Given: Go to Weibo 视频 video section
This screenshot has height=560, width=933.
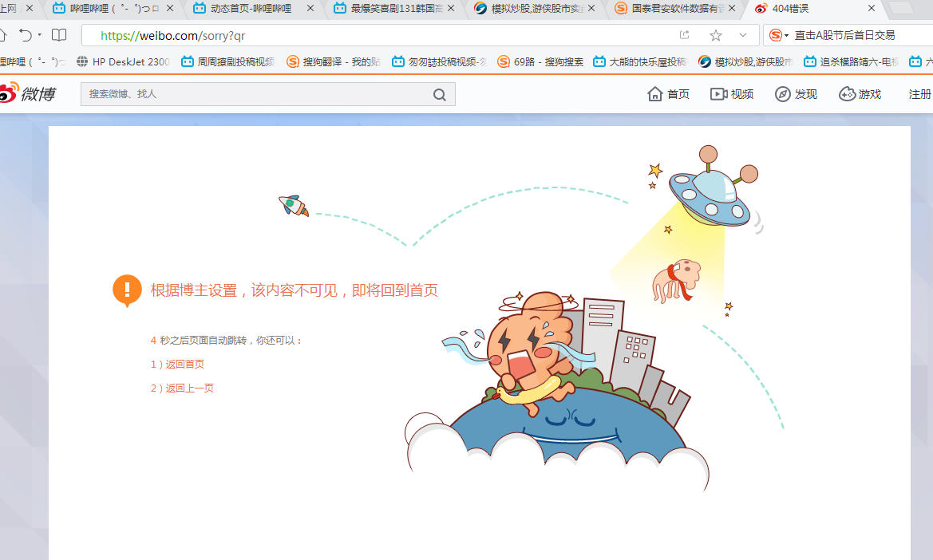Looking at the screenshot, I should tap(732, 94).
